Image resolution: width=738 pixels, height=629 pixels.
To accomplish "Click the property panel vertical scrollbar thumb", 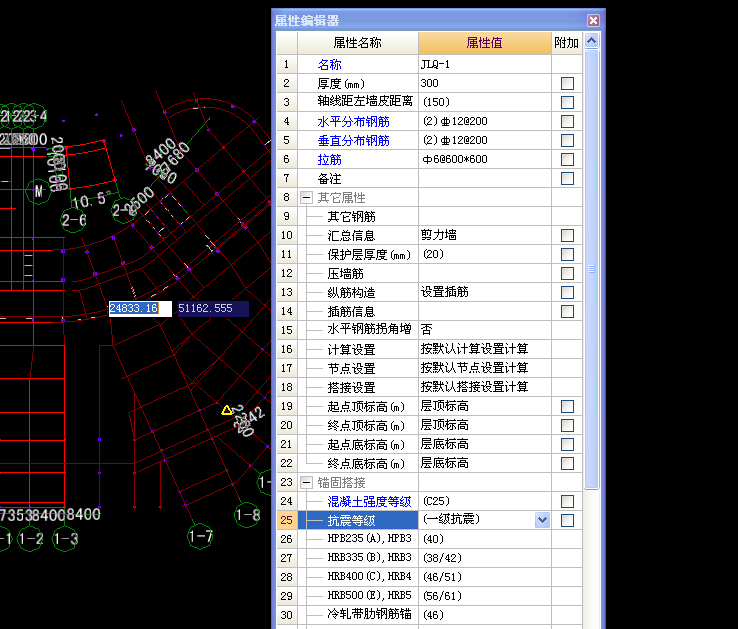I will 592,269.
